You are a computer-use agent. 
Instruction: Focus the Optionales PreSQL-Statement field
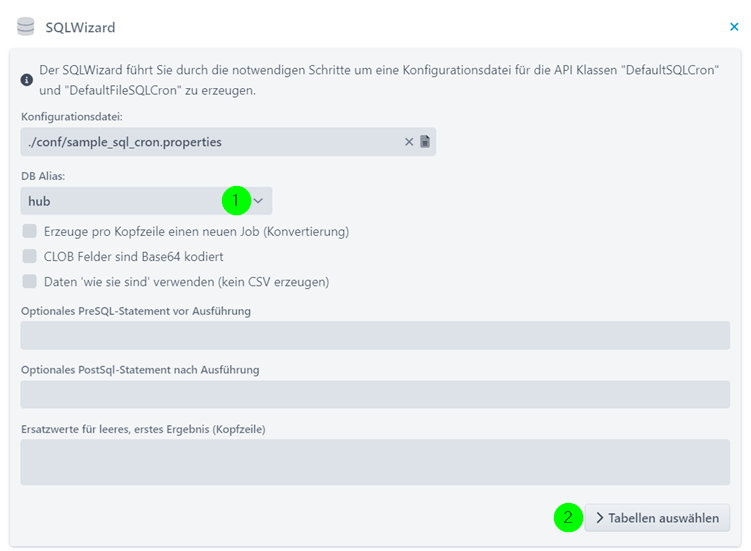[x=375, y=335]
